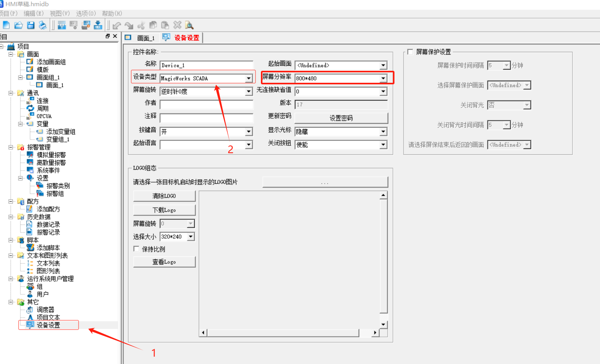Viewport: 600px width, 364px height.
Task: Open the 编辑(E) menu
Action: click(33, 14)
